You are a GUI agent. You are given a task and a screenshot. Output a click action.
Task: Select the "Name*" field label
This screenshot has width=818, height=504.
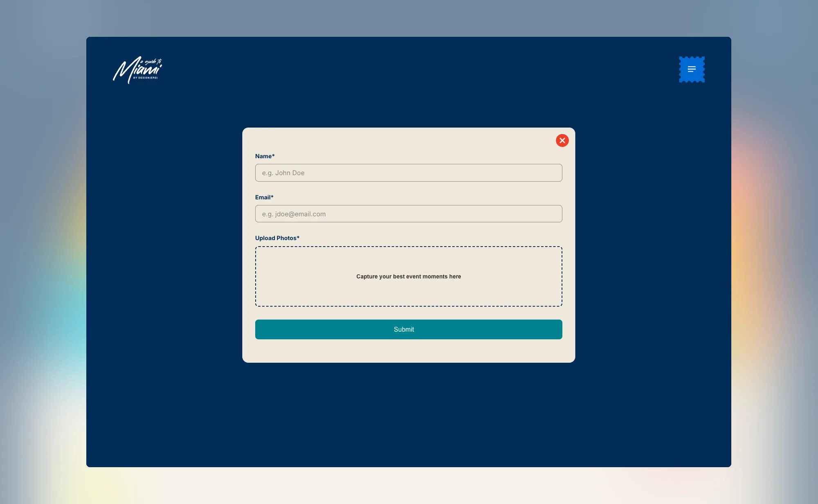265,156
